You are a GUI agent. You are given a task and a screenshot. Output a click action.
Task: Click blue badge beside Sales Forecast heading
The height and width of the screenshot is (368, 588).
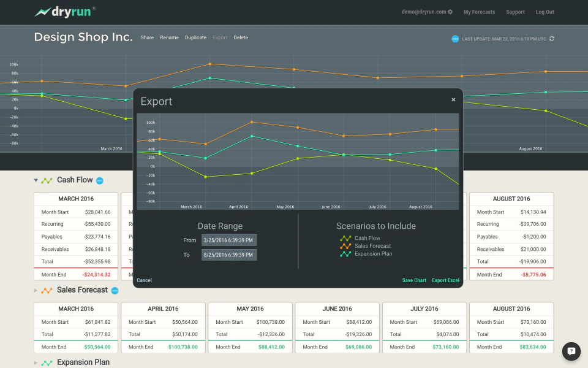(x=115, y=291)
